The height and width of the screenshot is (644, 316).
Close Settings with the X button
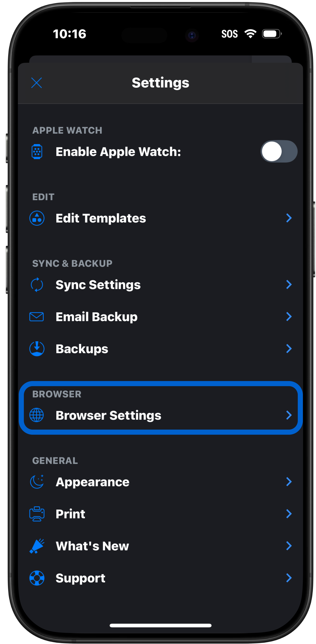[36, 83]
